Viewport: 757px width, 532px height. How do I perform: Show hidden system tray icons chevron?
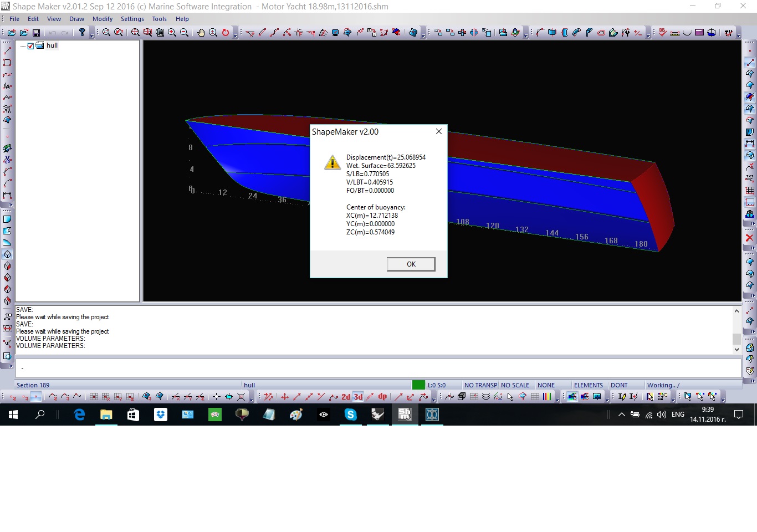621,415
